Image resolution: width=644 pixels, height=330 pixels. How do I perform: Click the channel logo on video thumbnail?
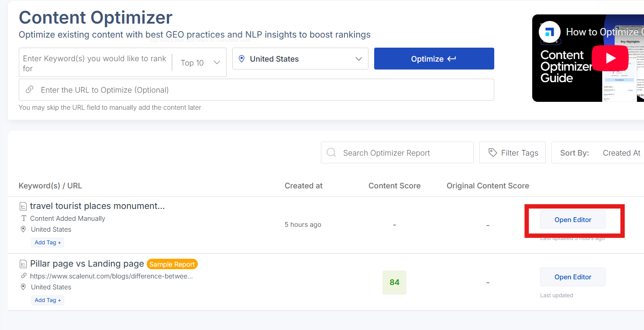(549, 32)
